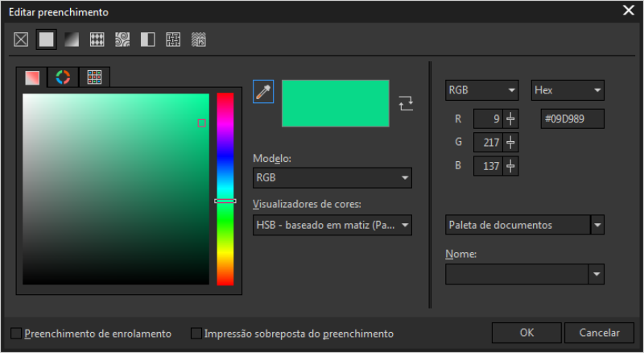Enable Impressão sobreposta do preenchimento checkbox
Viewport: 644px width, 353px height.
click(x=196, y=333)
